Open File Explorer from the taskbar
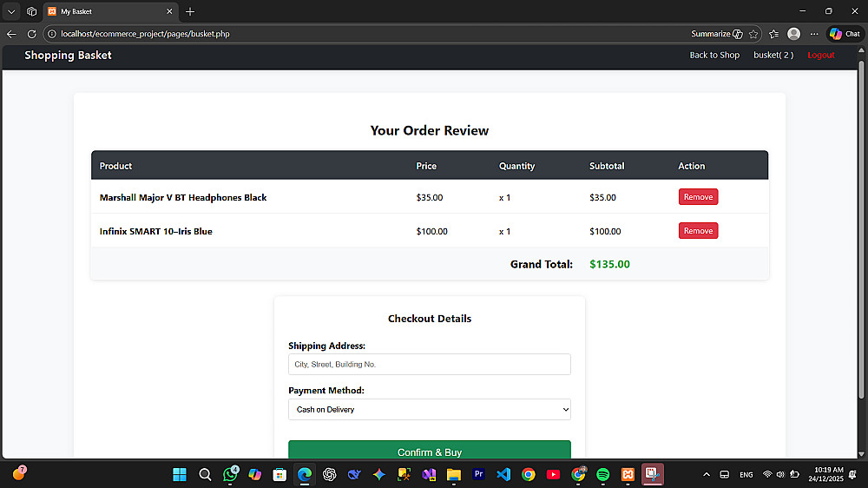Viewport: 868px width, 488px height. tap(454, 474)
